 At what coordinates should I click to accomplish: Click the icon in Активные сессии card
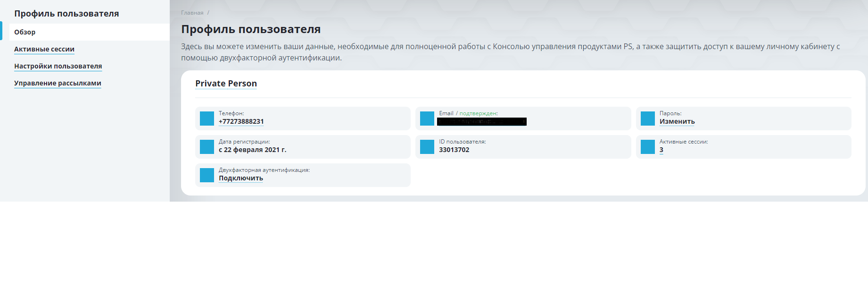pos(648,147)
